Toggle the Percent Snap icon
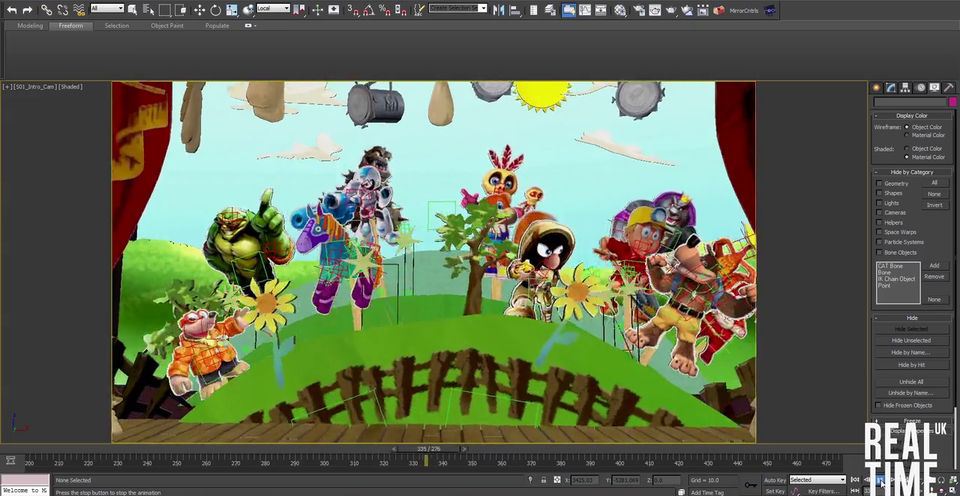The image size is (960, 496). (385, 10)
